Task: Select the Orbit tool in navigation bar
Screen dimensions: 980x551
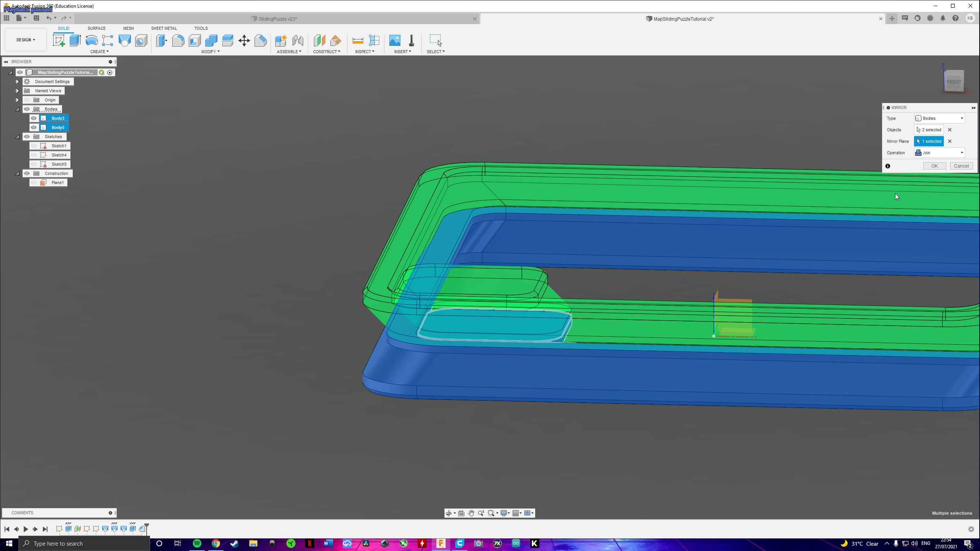Action: [449, 513]
